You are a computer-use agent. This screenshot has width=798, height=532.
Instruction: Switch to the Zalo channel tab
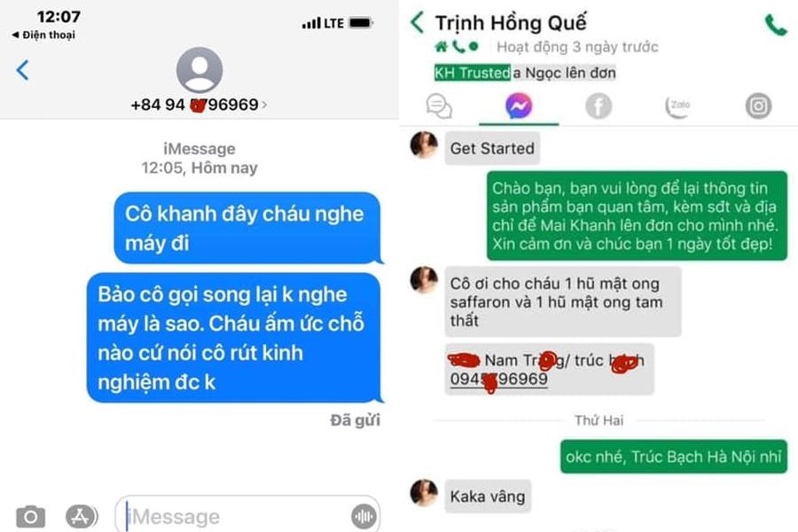point(678,106)
